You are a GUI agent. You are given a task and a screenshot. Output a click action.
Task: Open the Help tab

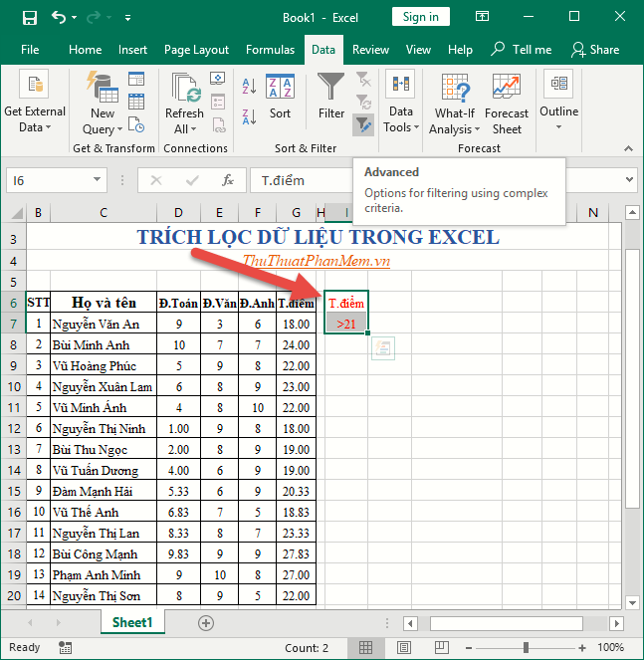460,50
